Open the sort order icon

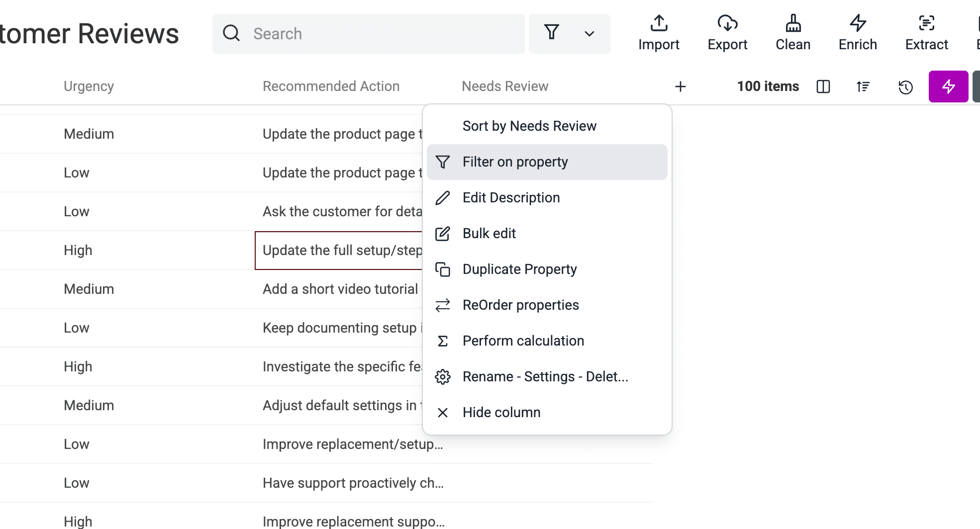click(x=863, y=87)
